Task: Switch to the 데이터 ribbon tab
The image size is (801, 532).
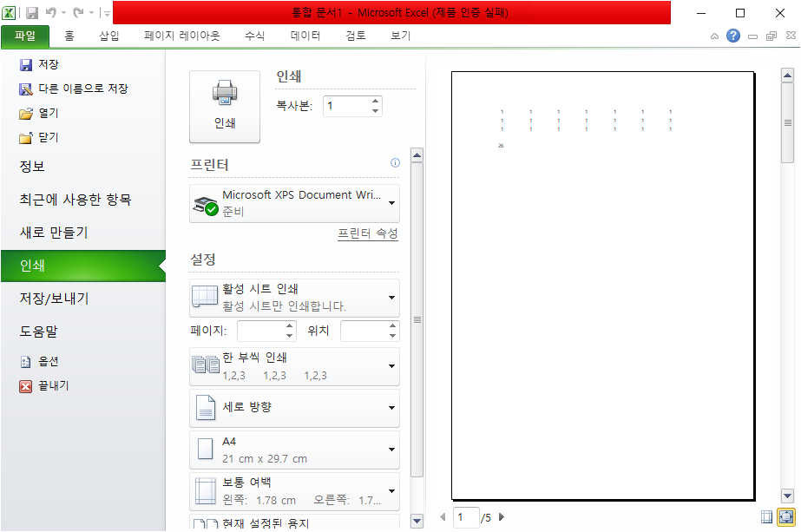Action: point(305,36)
